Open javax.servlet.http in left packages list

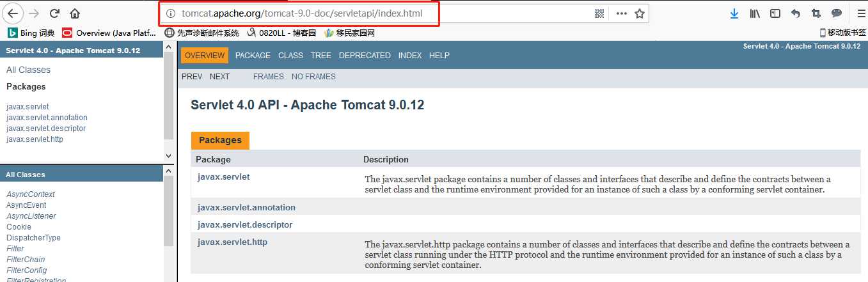click(35, 139)
